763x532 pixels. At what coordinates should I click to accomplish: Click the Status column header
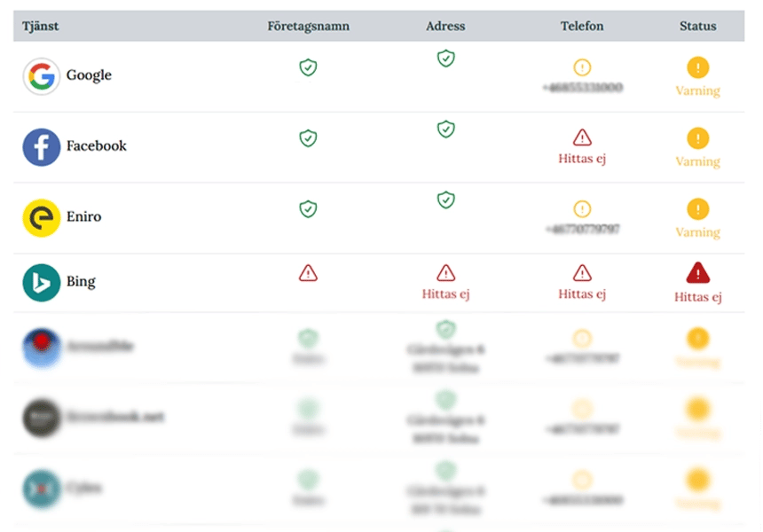[x=698, y=27]
